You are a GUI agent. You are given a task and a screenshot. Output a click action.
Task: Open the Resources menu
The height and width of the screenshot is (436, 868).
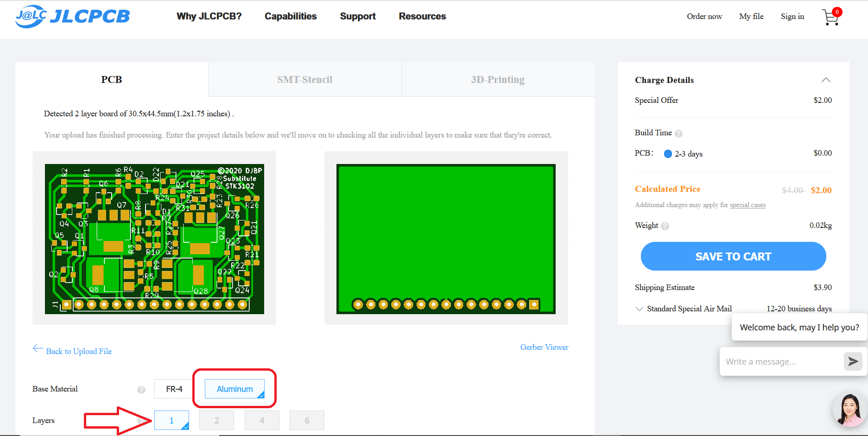(422, 16)
